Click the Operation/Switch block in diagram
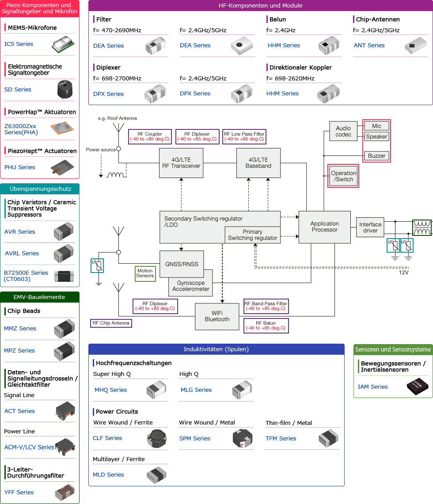Image resolution: width=433 pixels, height=504 pixels. pyautogui.click(x=343, y=176)
